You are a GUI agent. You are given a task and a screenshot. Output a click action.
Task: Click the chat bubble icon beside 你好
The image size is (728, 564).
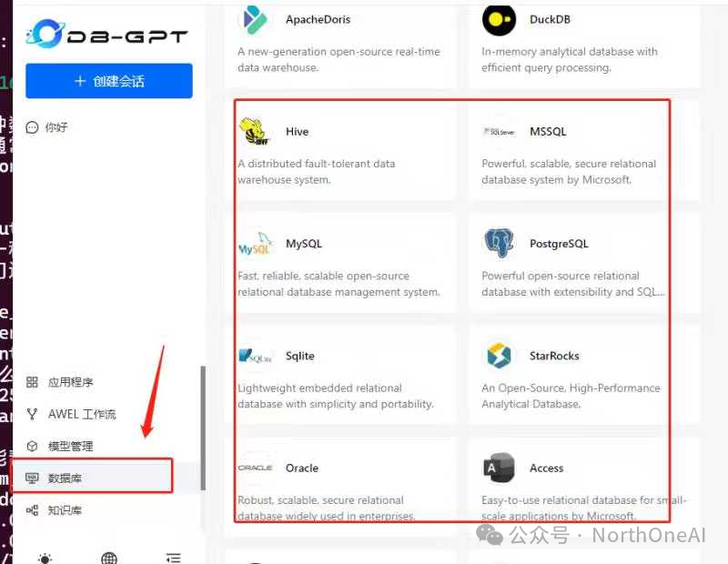tap(32, 127)
